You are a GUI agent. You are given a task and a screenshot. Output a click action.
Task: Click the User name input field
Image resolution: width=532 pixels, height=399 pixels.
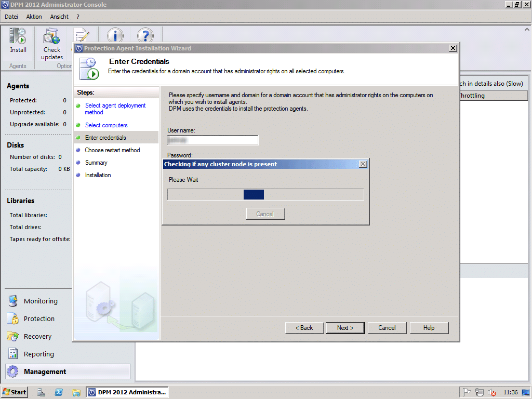click(212, 140)
